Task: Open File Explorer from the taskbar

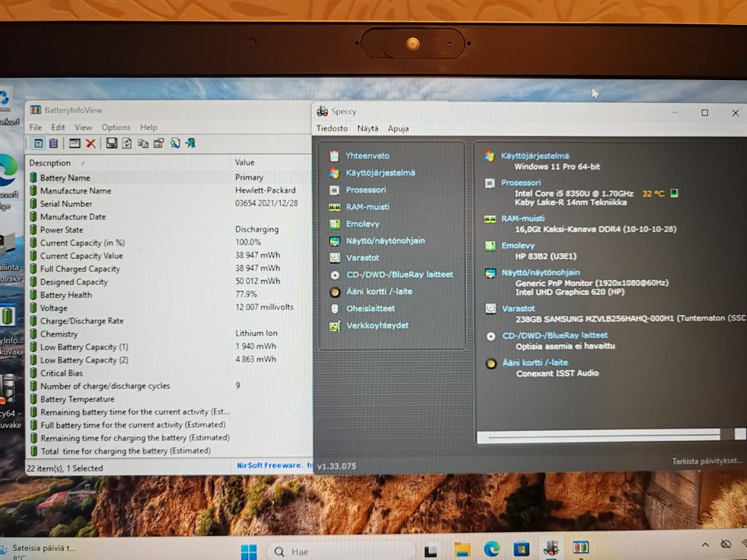Action: click(x=462, y=550)
